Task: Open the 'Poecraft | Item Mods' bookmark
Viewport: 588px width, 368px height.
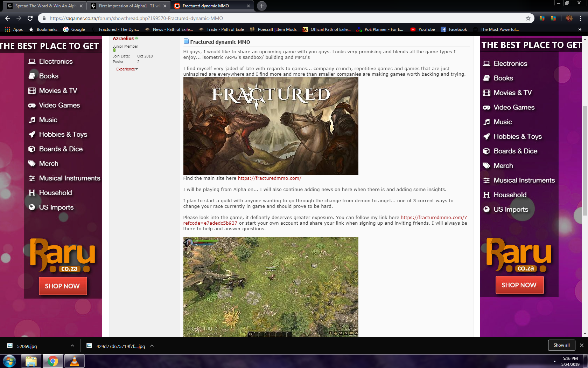Action: [x=273, y=29]
